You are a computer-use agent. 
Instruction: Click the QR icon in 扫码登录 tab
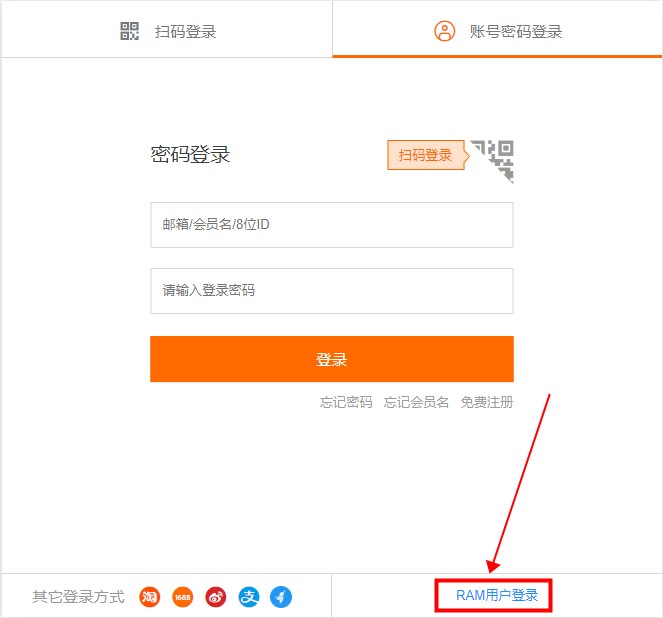click(x=130, y=31)
